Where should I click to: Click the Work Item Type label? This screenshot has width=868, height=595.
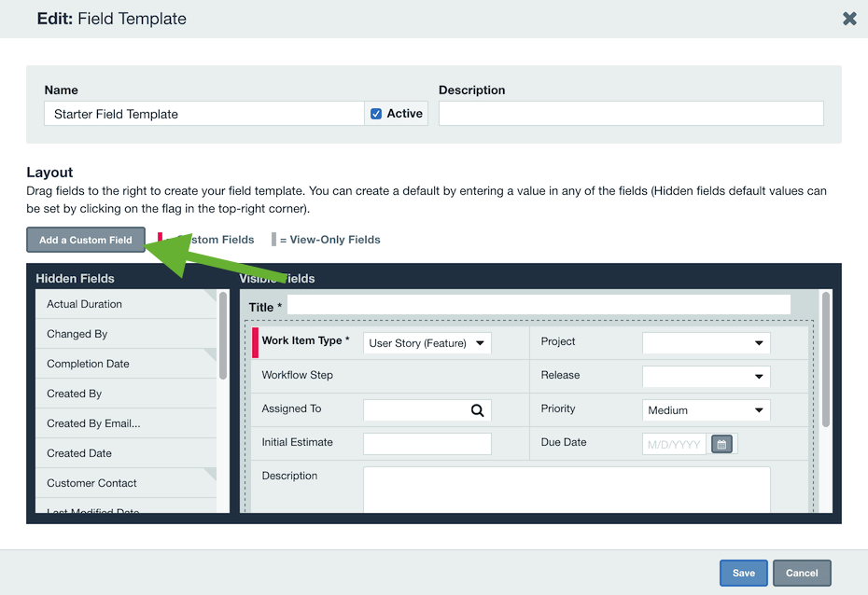[305, 340]
